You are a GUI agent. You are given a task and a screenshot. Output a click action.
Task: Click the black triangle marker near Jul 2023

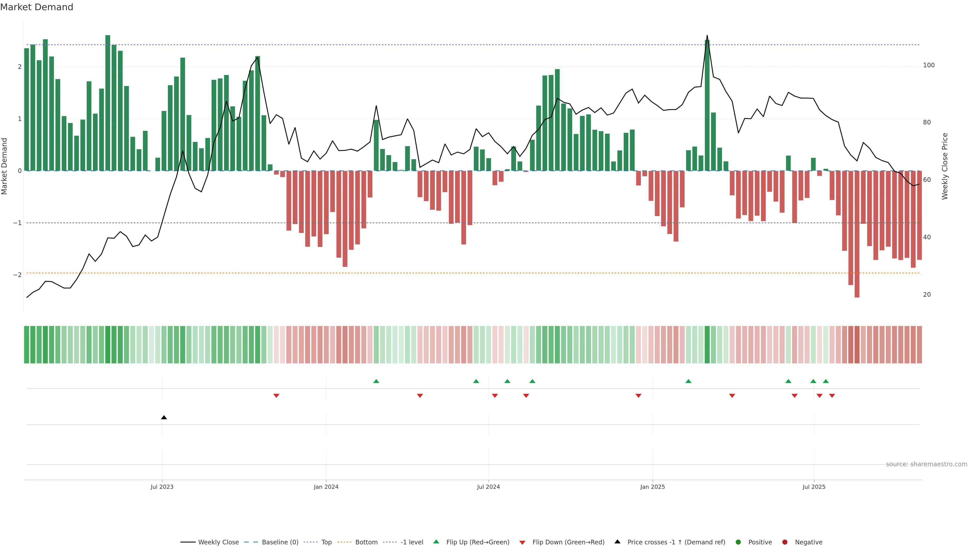click(x=164, y=418)
